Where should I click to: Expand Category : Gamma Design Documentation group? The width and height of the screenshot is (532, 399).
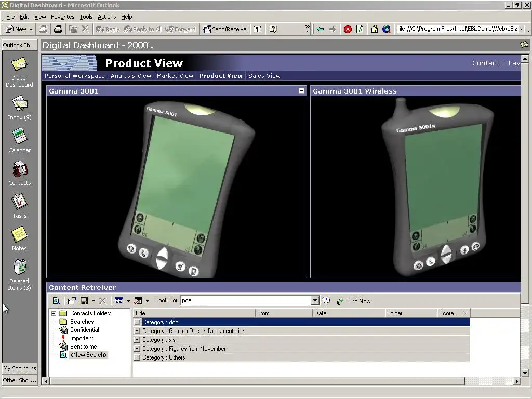click(x=137, y=331)
